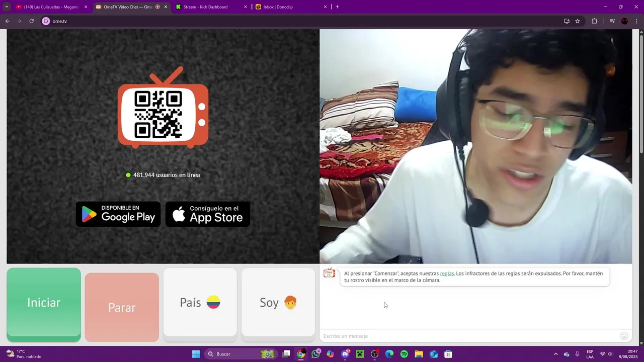Screen dimensions: 644x362
Task: Click the OmeTV QR code television logo
Action: (x=163, y=108)
